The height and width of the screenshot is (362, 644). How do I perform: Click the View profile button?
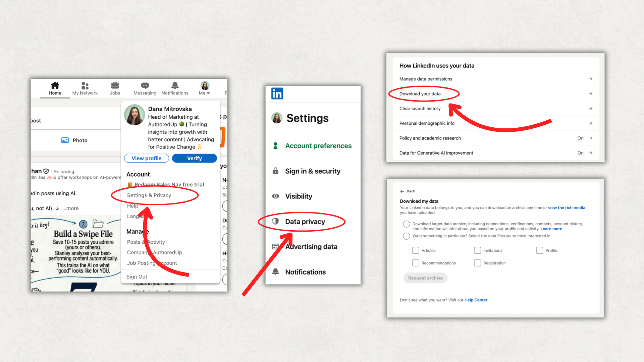[147, 158]
